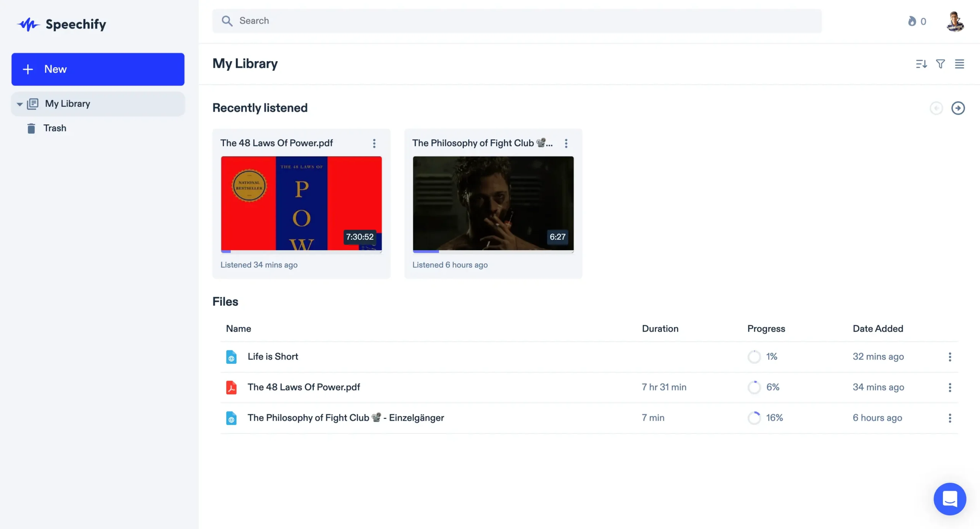Click the 7 min duration value
Image resolution: width=980 pixels, height=529 pixels.
[x=653, y=418]
